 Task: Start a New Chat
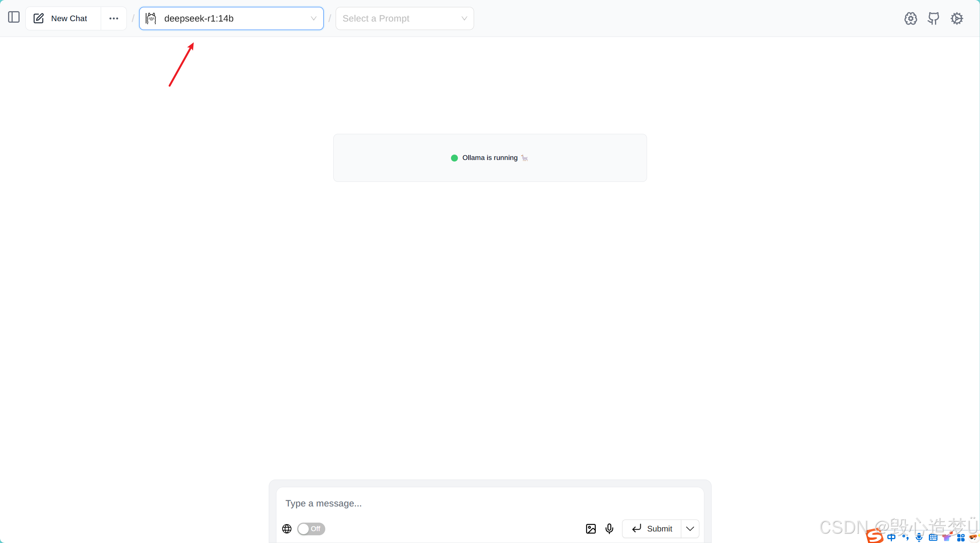(62, 18)
